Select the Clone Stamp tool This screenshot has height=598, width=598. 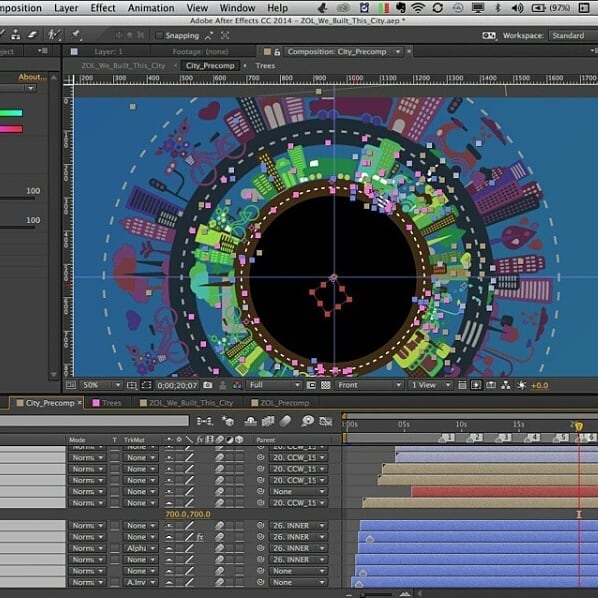(x=16, y=35)
